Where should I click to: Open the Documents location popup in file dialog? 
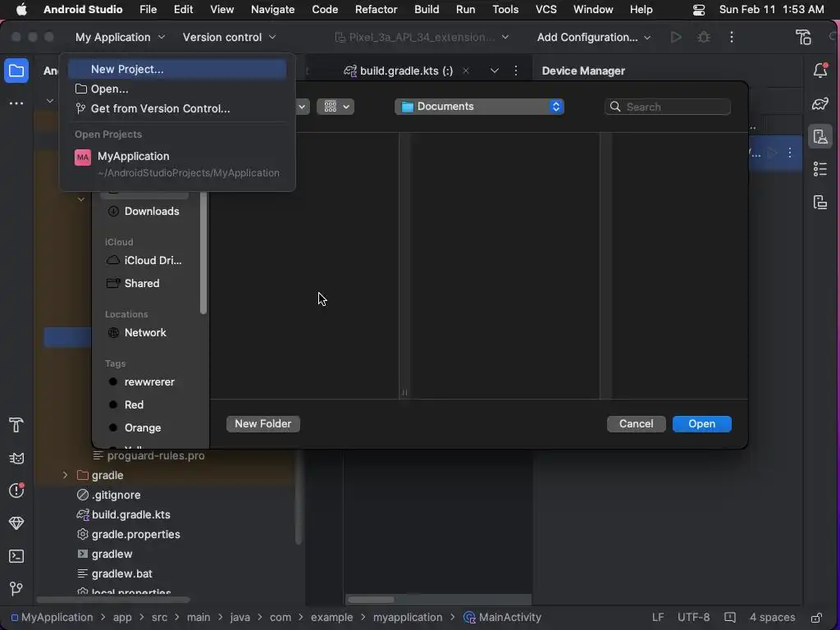tap(479, 107)
